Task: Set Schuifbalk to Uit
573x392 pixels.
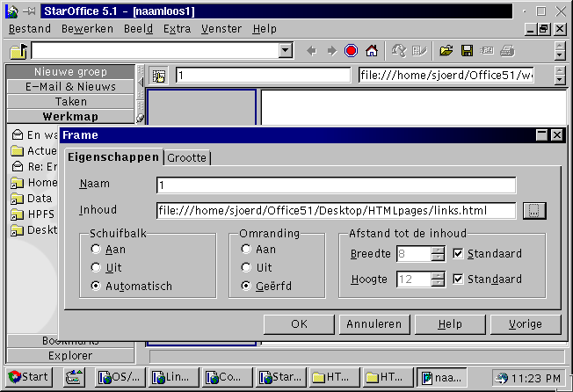Action: pos(96,267)
